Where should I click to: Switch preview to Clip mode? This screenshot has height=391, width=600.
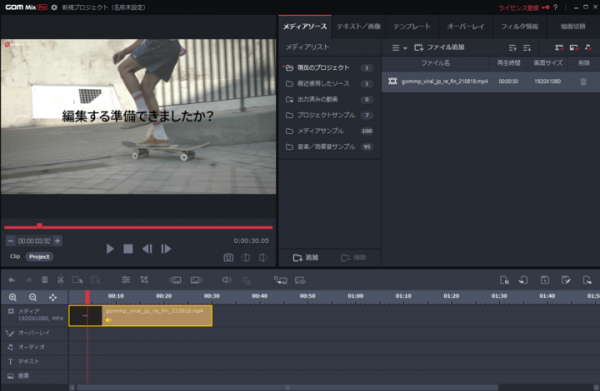pos(15,256)
